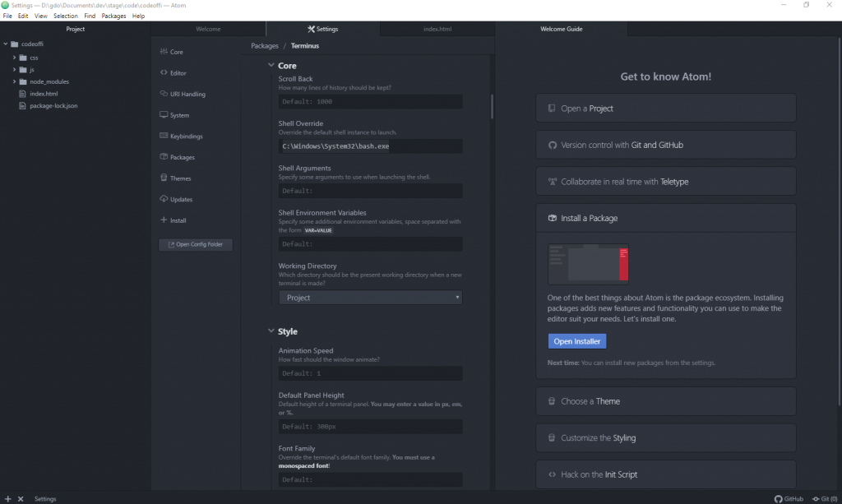
Task: Click the Keybindings keyboard icon
Action: [164, 136]
